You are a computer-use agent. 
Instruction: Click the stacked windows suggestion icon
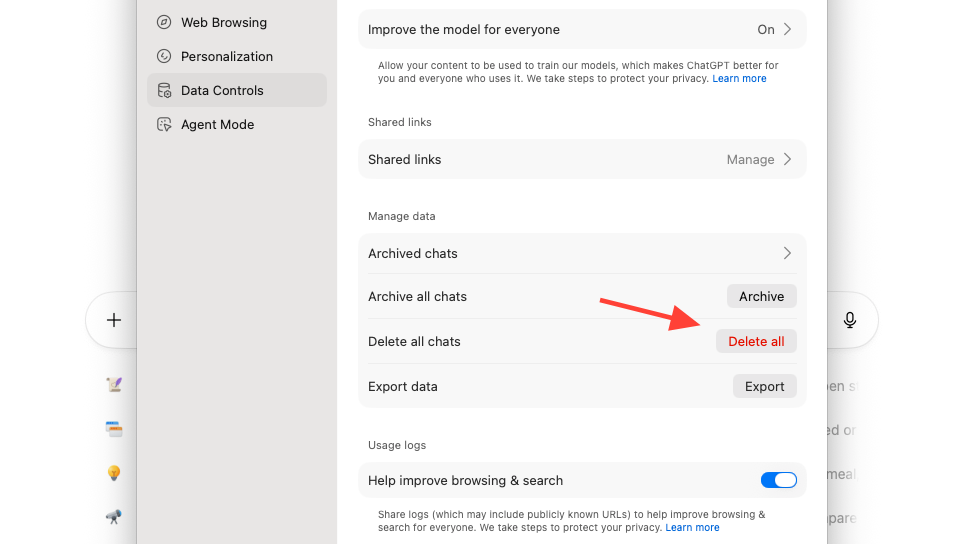click(x=114, y=429)
